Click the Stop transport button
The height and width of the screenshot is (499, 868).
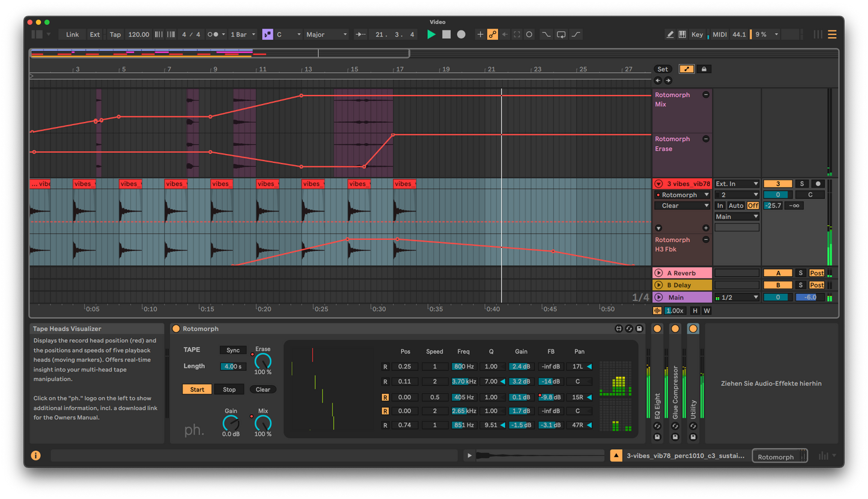point(446,35)
